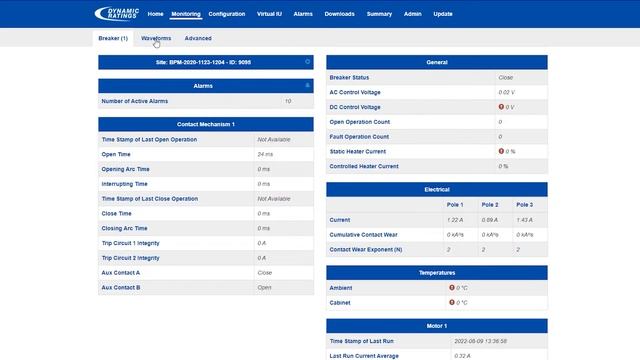640x360 pixels.
Task: Click Time Stamp of Last Close Operation
Action: 150,198
